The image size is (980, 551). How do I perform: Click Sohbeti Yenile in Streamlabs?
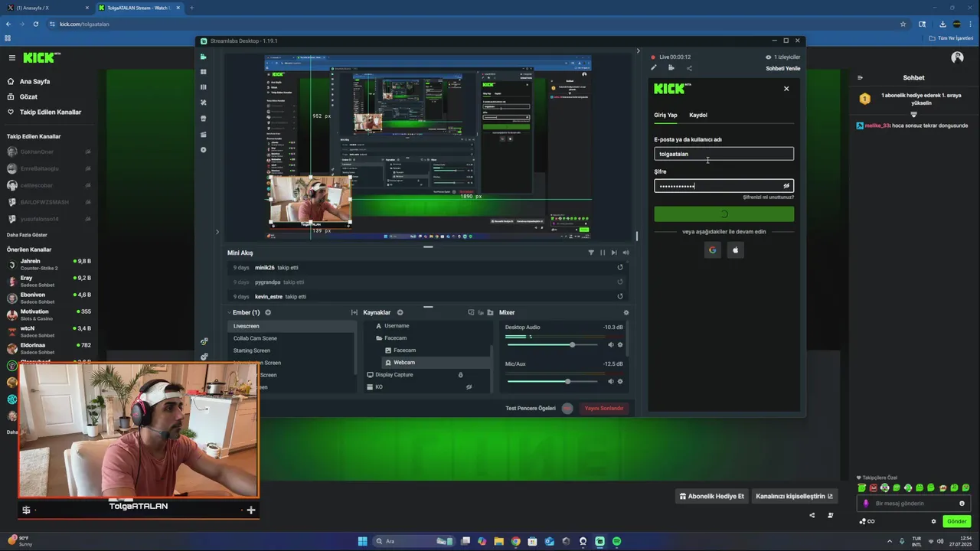pyautogui.click(x=782, y=68)
